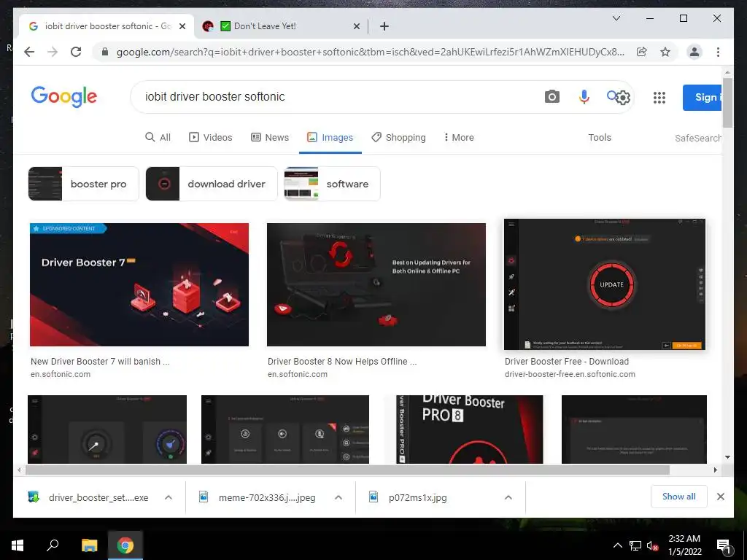Close the 'iobit driver booster softonic' tab
This screenshot has height=560, width=747.
(x=182, y=26)
